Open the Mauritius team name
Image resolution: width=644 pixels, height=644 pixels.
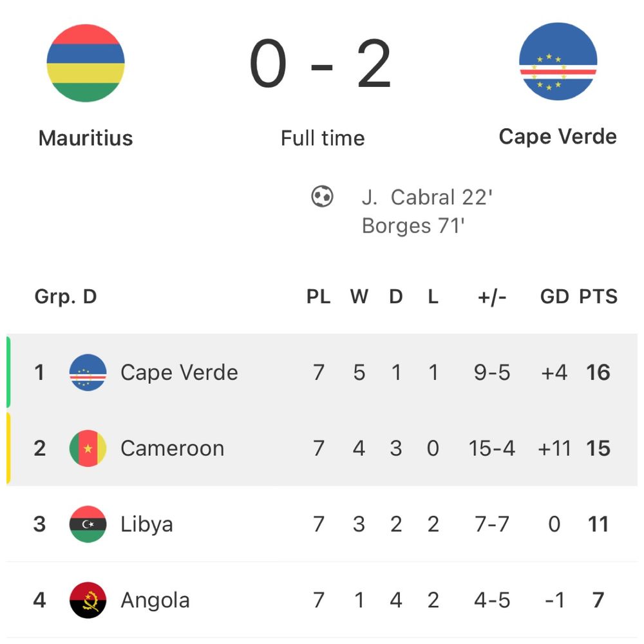(86, 138)
